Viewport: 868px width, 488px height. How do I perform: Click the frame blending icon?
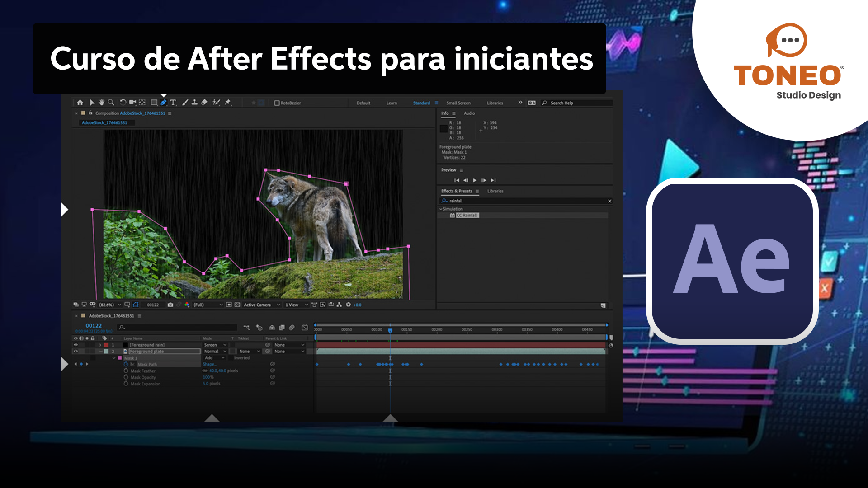click(x=282, y=328)
